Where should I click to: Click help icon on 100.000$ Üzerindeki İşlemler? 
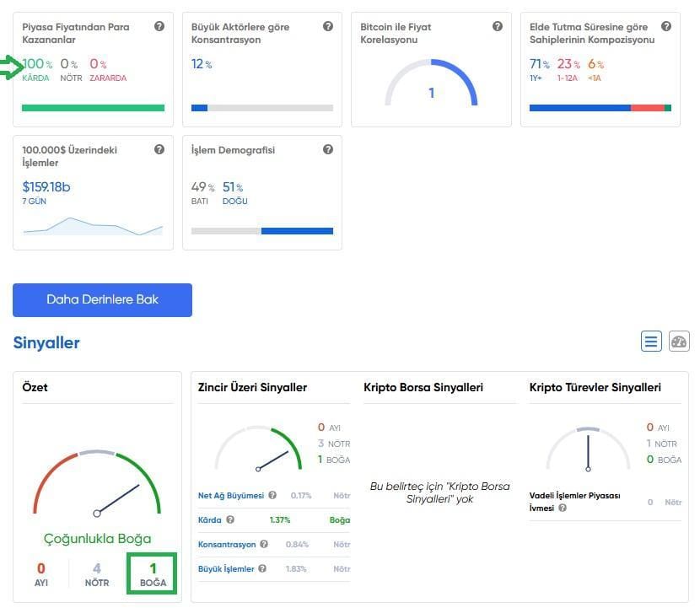(159, 150)
